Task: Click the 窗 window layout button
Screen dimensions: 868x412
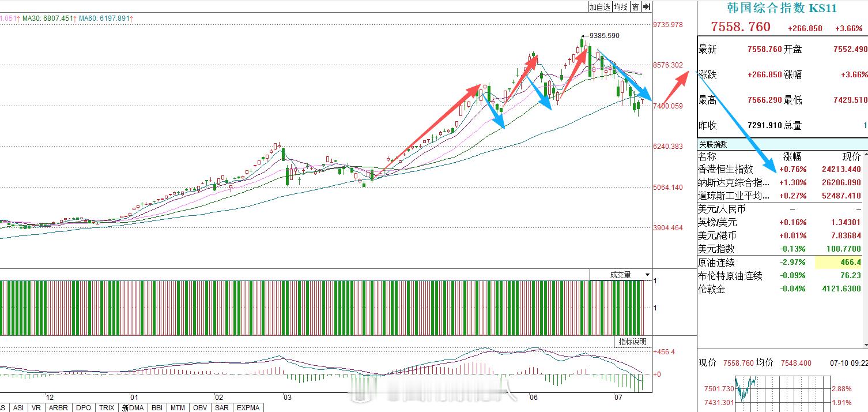Action: 635,7
